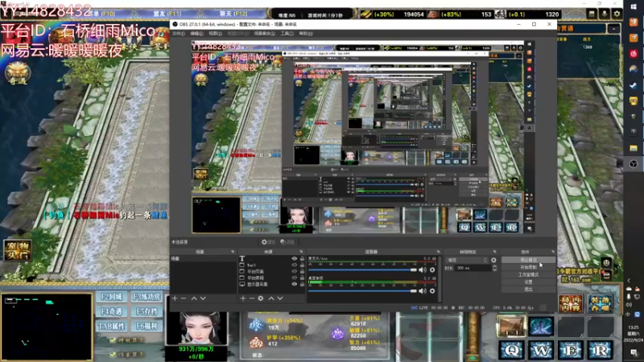Image resolution: width=644 pixels, height=362 pixels.
Task: Move source up in sources list
Action: coord(271,298)
